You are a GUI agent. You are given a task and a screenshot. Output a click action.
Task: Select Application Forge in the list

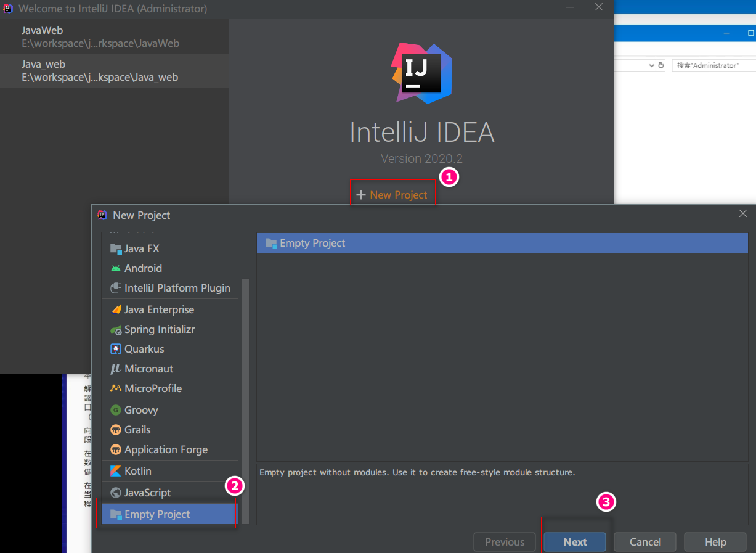click(x=169, y=449)
